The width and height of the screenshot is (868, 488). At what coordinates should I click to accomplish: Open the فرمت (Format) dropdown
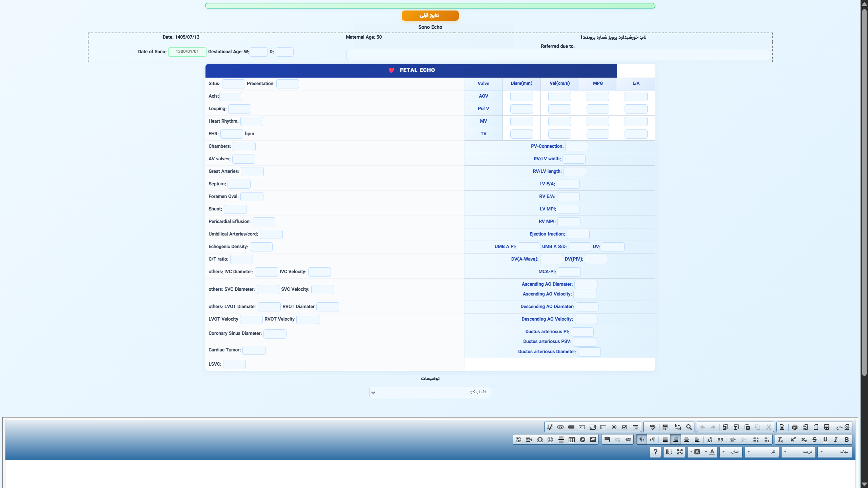pos(798,452)
